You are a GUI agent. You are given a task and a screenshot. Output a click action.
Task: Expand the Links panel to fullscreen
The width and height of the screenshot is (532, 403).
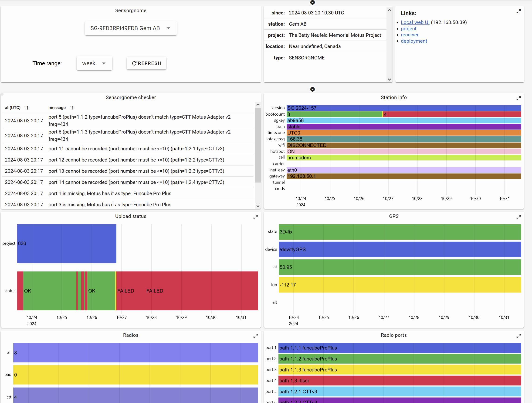coord(518,11)
